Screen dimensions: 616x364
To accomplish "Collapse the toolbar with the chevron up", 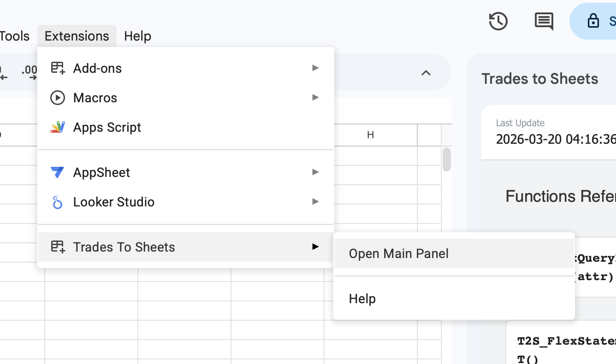I will coord(426,73).
